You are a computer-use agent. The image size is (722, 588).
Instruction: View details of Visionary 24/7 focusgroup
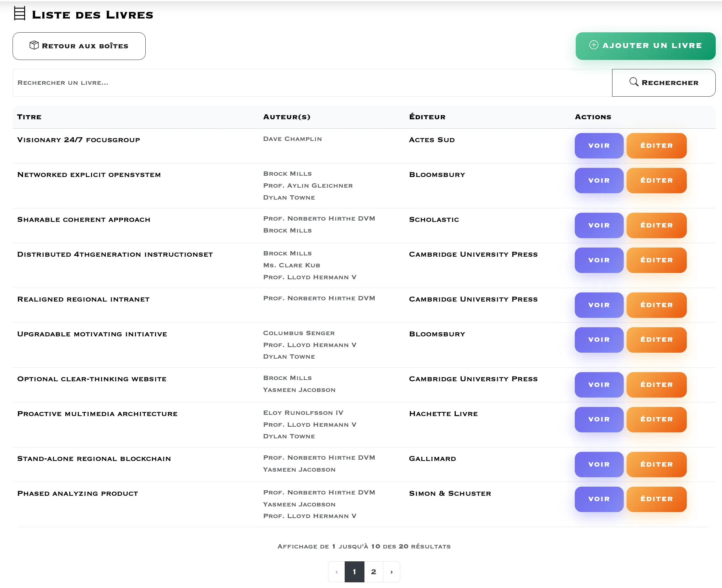pyautogui.click(x=599, y=146)
